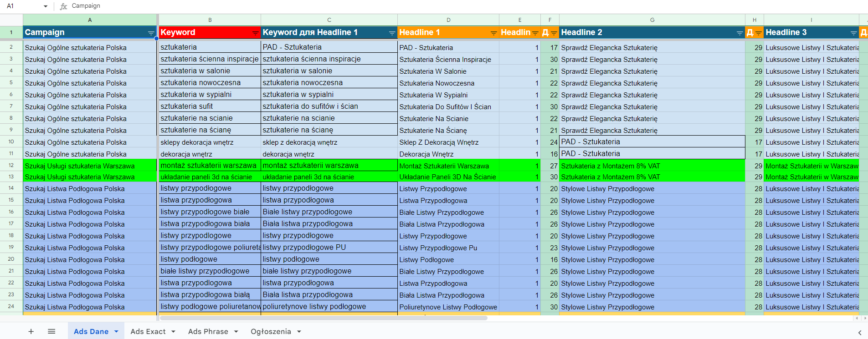Open filter for Keyword для Headline 1
The image size is (868, 339).
coord(392,33)
